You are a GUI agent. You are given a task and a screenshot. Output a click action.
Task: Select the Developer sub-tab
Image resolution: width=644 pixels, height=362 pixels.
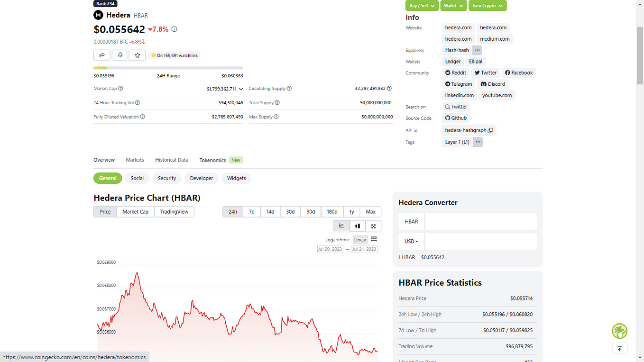[202, 178]
